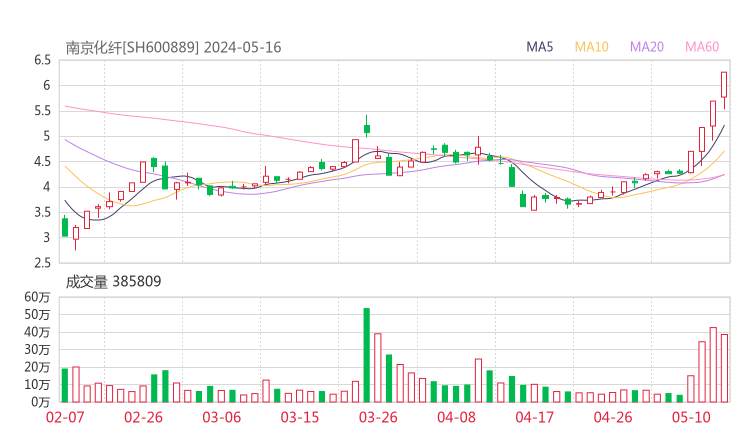740x440 pixels.
Task: Click the 04-17 date axis label
Action: pos(535,417)
